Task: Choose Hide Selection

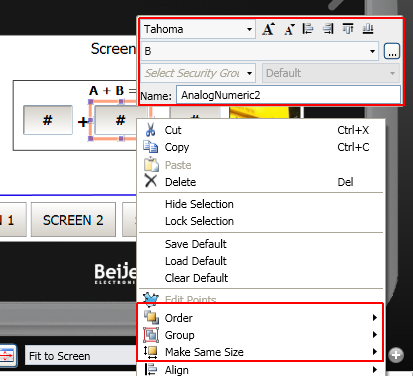Action: [261, 204]
